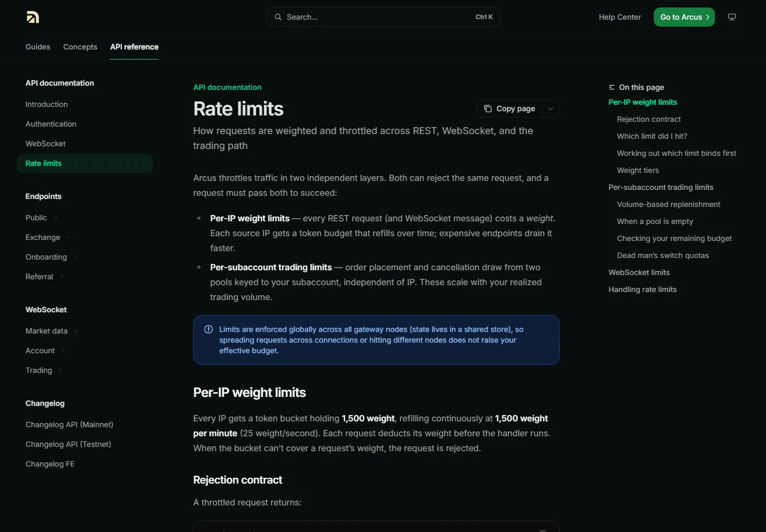Screen dimensions: 766x532
Task: Jump to Which limit did I hit?
Action: tap(652, 136)
